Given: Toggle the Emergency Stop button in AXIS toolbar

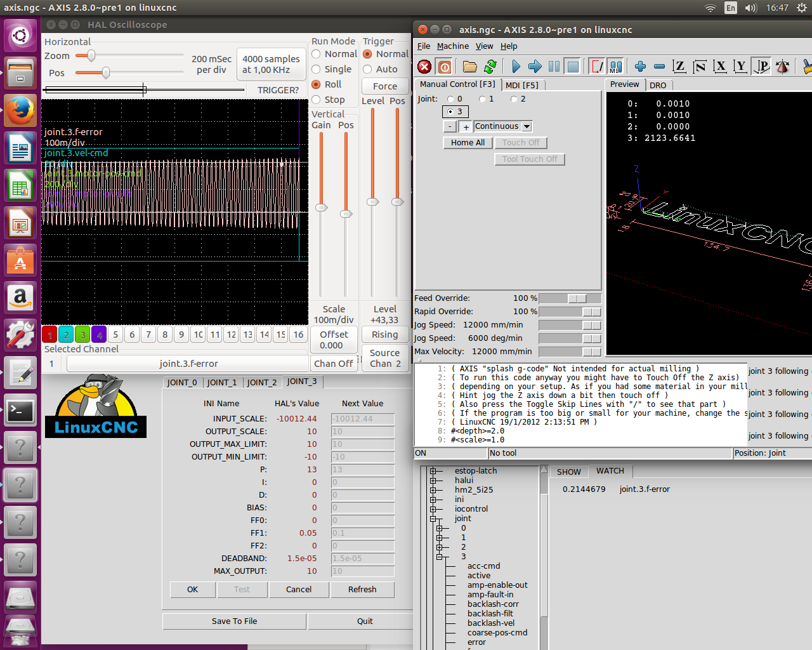Looking at the screenshot, I should tap(424, 67).
